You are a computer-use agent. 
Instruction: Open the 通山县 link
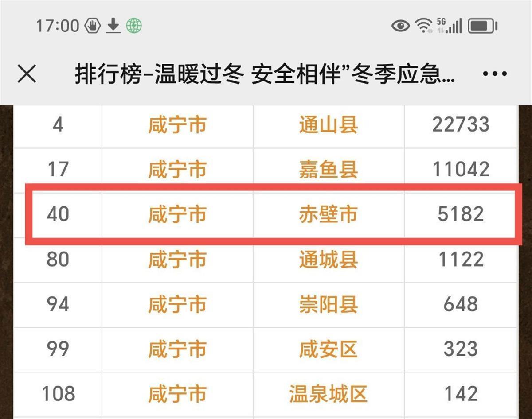[x=328, y=125]
